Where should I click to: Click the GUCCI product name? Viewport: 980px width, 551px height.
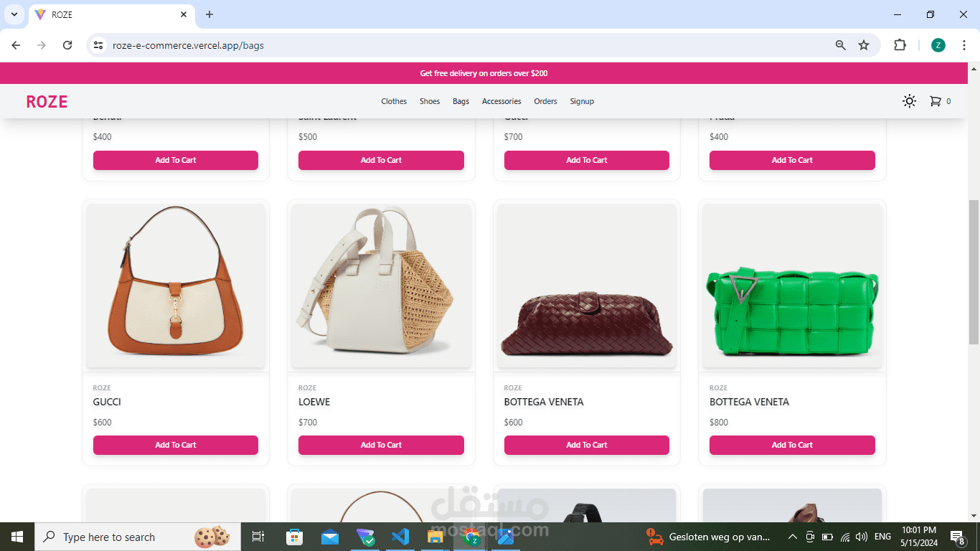coord(107,402)
